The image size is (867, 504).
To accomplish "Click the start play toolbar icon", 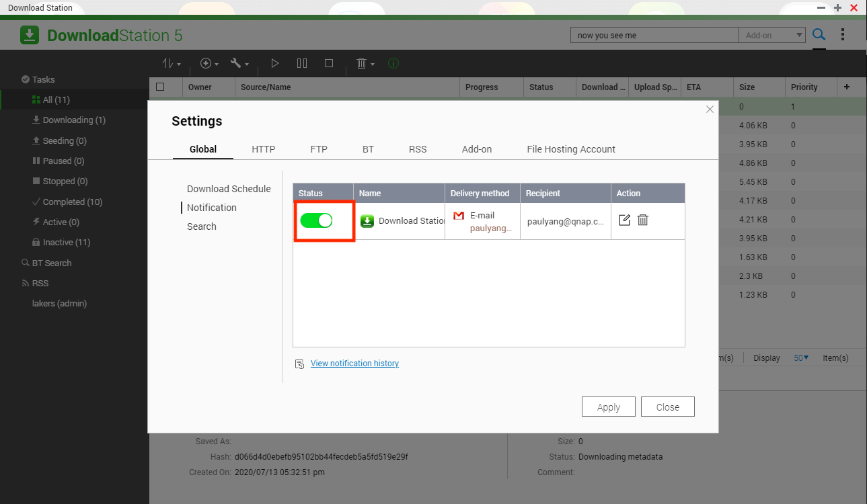I will [275, 63].
